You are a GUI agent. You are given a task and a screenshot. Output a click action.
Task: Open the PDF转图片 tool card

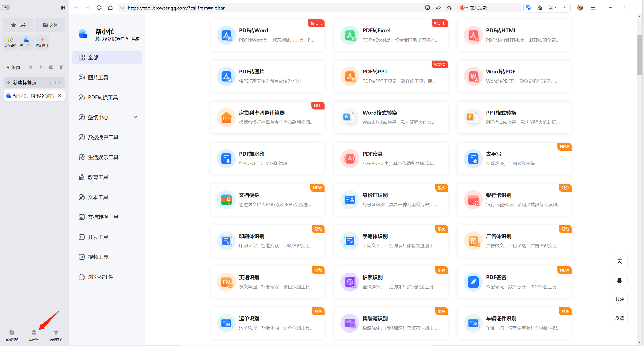tap(268, 76)
